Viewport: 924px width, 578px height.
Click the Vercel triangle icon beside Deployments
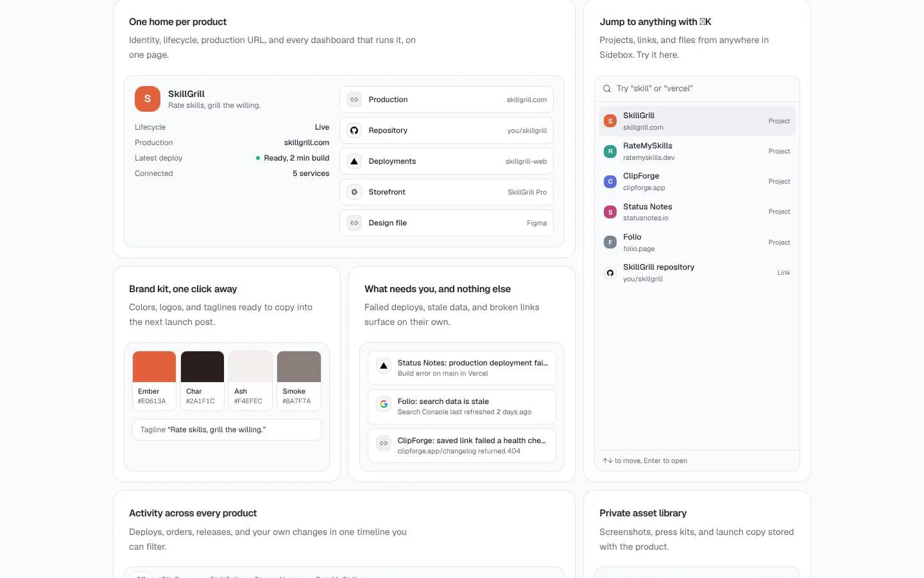pyautogui.click(x=354, y=161)
